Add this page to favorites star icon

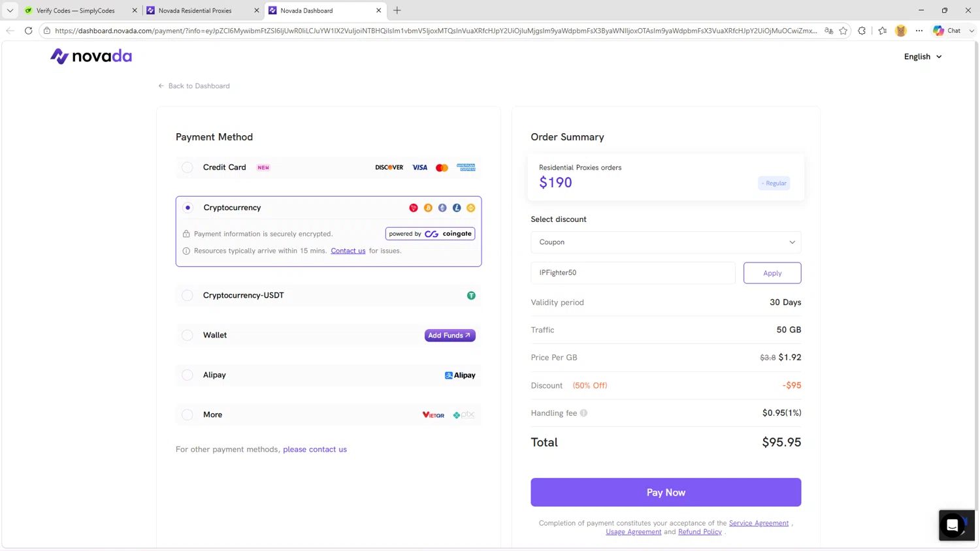[843, 31]
